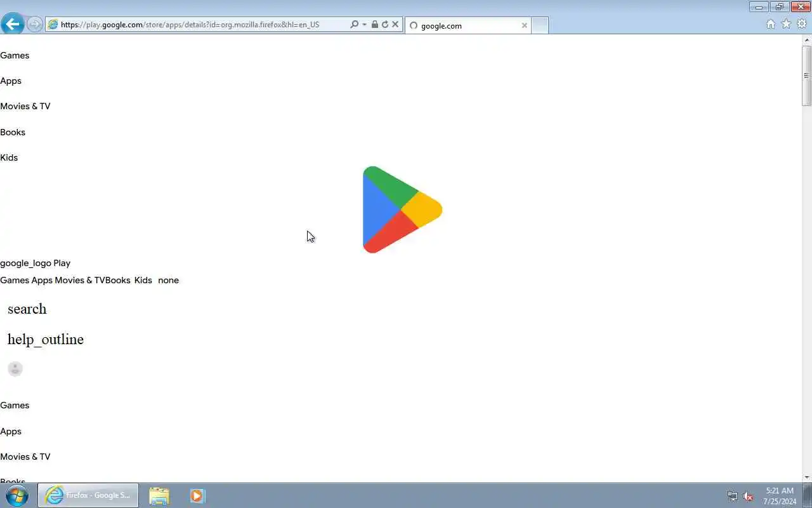This screenshot has height=508, width=812.
Task: Click the 'help_outline' text button
Action: coord(46,339)
